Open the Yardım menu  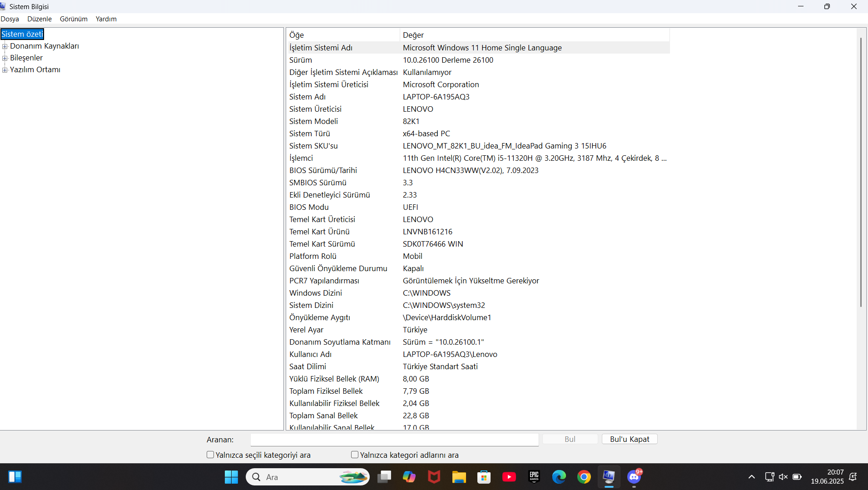106,19
